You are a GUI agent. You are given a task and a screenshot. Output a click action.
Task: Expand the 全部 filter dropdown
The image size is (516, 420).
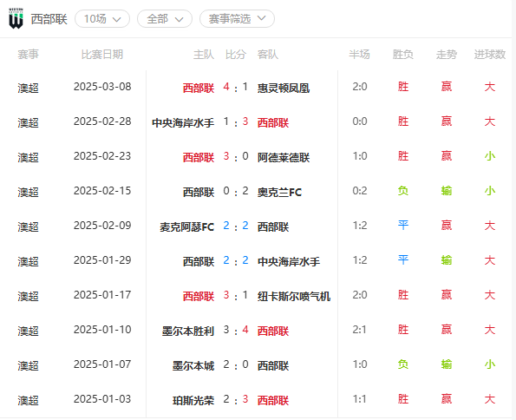[165, 19]
